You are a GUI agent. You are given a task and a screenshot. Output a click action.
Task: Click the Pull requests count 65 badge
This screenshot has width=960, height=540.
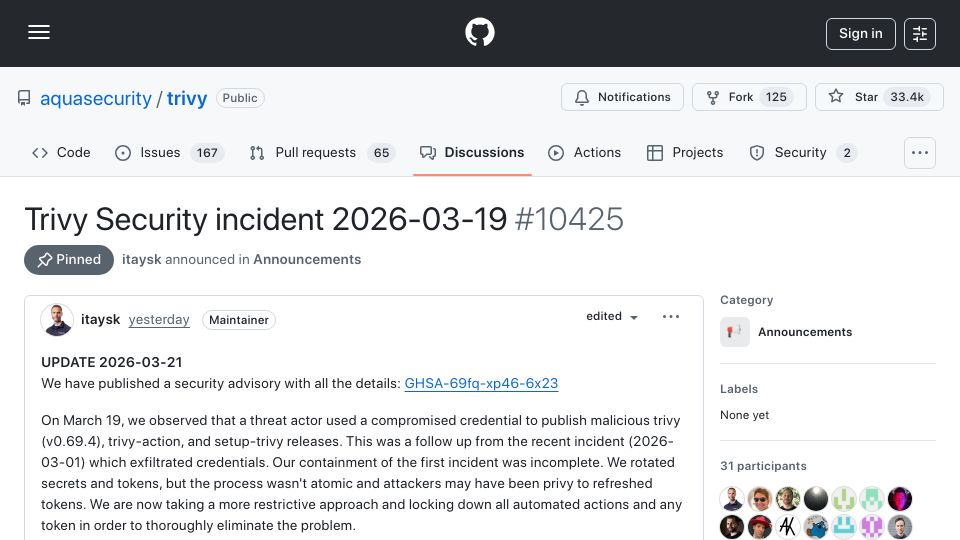click(381, 153)
